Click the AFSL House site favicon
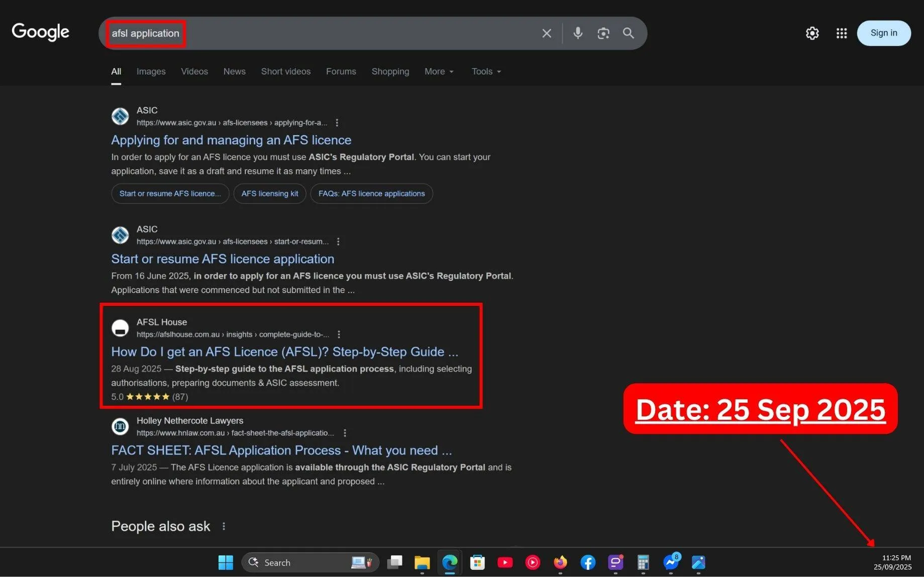This screenshot has width=924, height=577. [120, 328]
